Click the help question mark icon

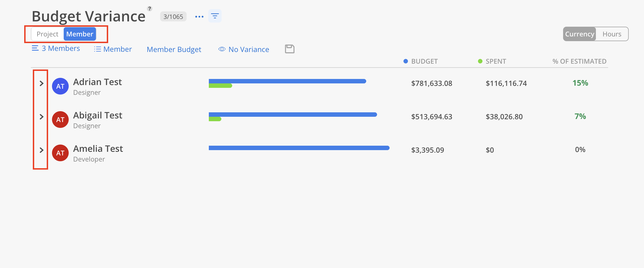(x=150, y=9)
